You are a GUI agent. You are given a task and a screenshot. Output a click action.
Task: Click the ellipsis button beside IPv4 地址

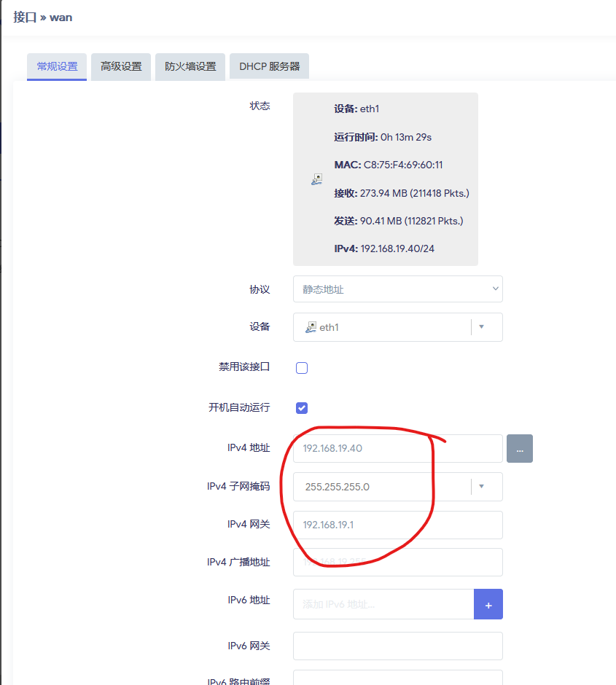pyautogui.click(x=519, y=449)
